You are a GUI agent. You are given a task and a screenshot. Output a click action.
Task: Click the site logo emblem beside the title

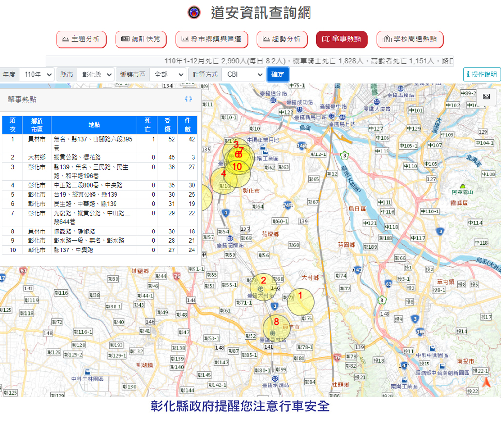[x=194, y=13]
